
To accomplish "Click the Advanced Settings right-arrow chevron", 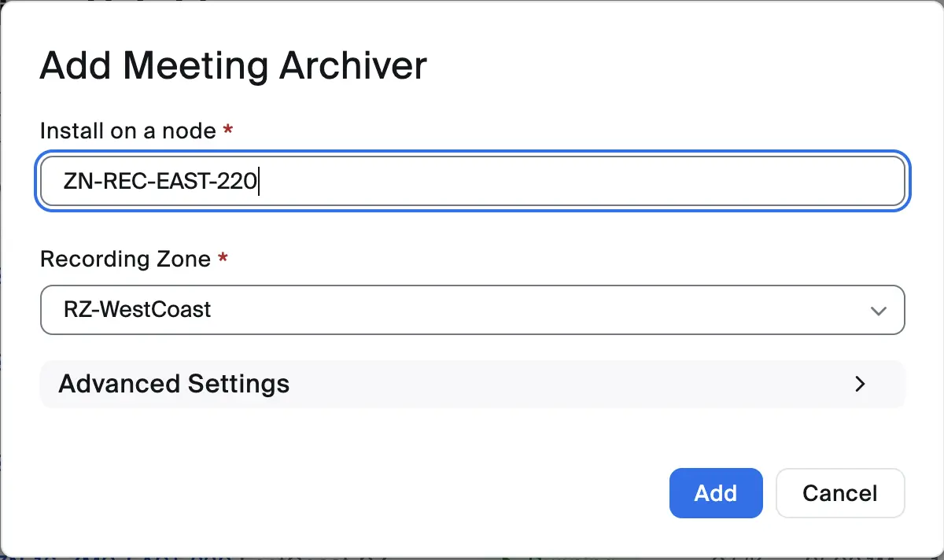I will click(860, 384).
